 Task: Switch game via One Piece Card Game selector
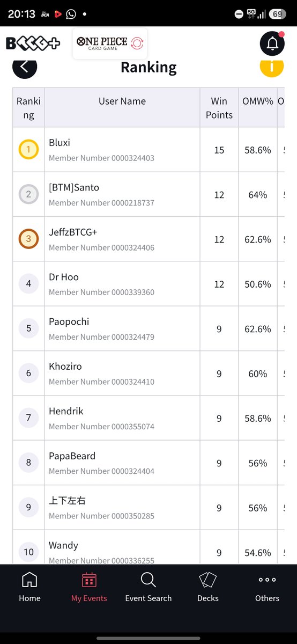click(x=110, y=43)
